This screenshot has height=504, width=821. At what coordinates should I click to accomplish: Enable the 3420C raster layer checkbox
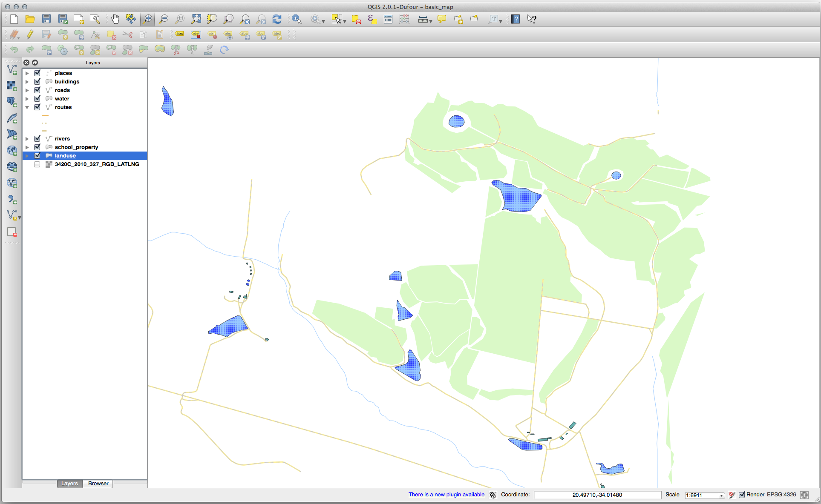point(37,164)
